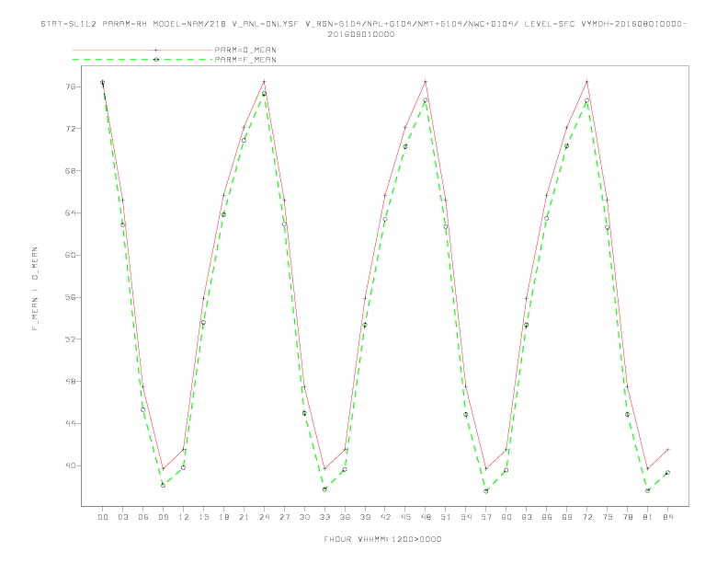Click forecast hour 84 on the x-axis
The height and width of the screenshot is (563, 728).
667,517
